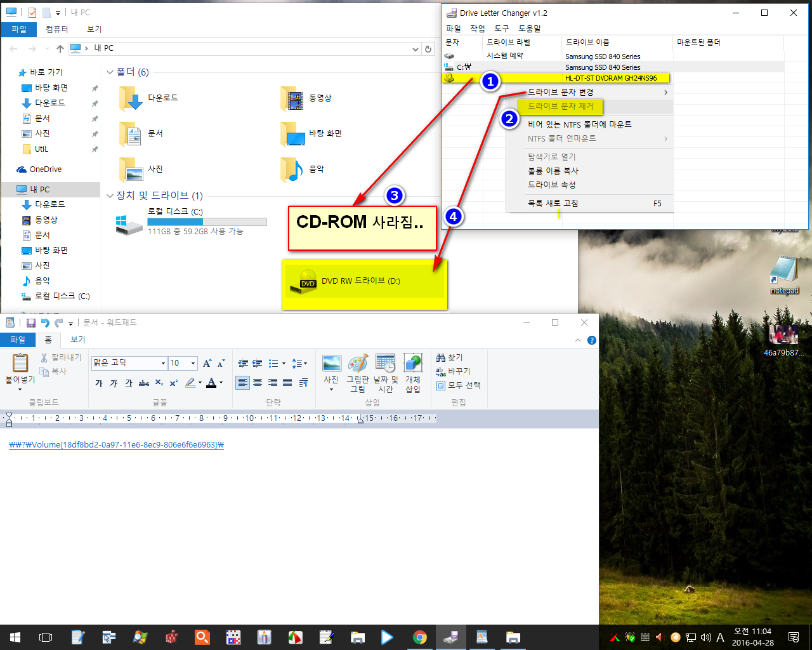
Task: Click the volume icon in system tray
Action: click(706, 637)
